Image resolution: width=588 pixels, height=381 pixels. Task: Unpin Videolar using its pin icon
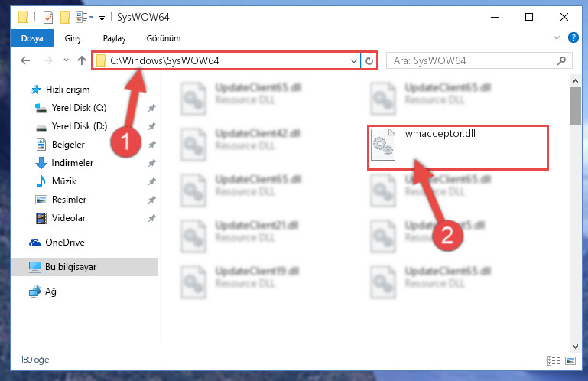coord(151,218)
